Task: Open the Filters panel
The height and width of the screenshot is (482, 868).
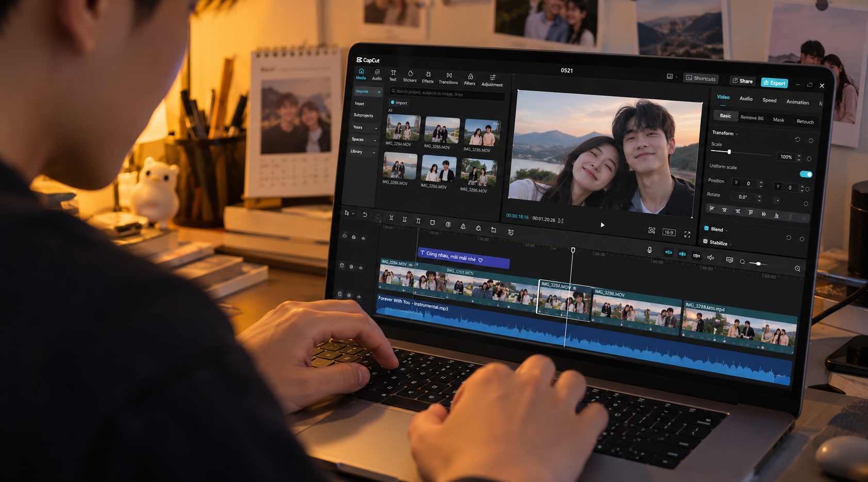Action: (470, 80)
